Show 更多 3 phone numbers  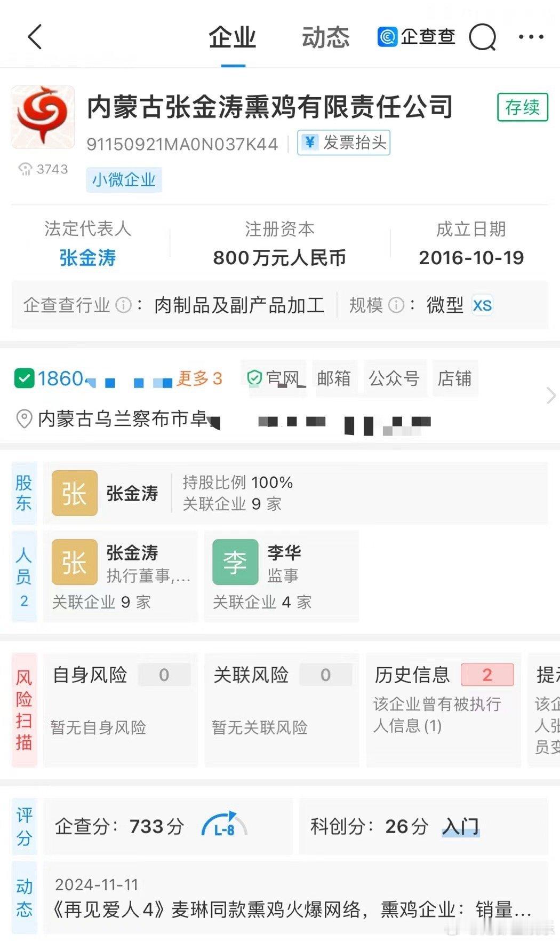point(199,378)
